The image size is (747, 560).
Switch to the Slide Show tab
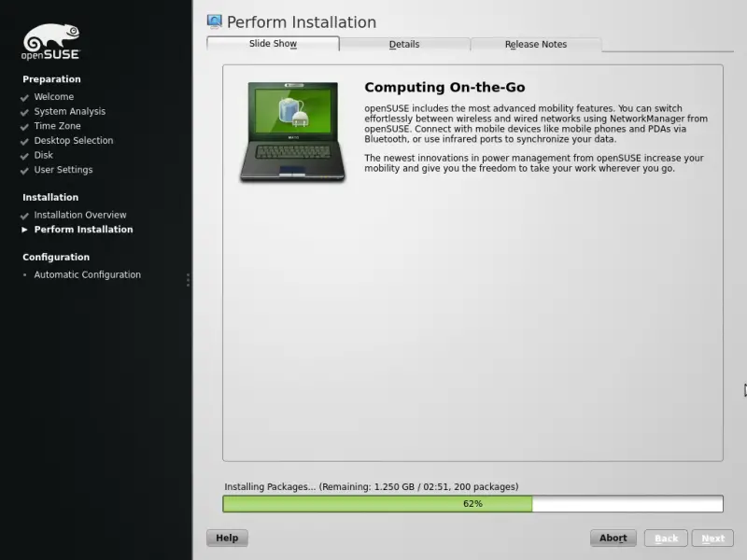273,44
